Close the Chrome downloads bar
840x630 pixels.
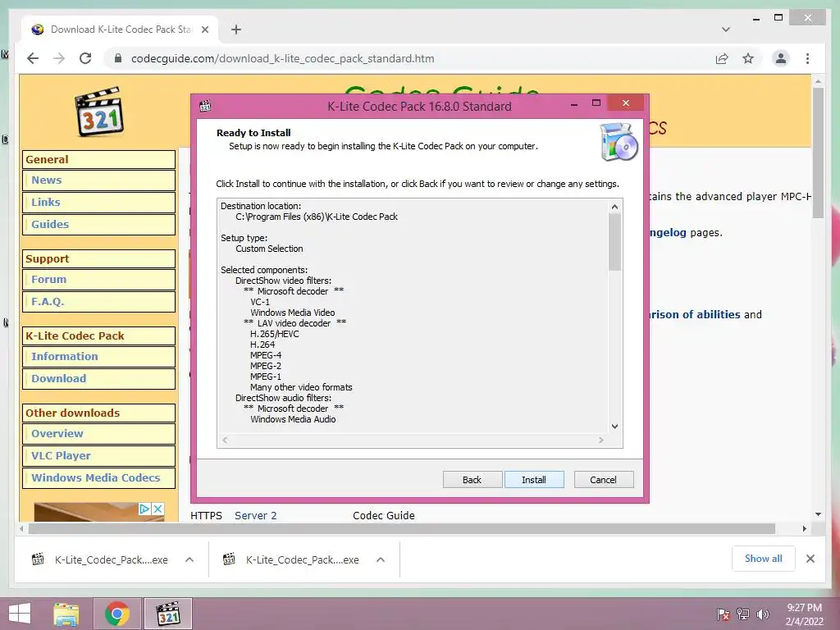810,559
